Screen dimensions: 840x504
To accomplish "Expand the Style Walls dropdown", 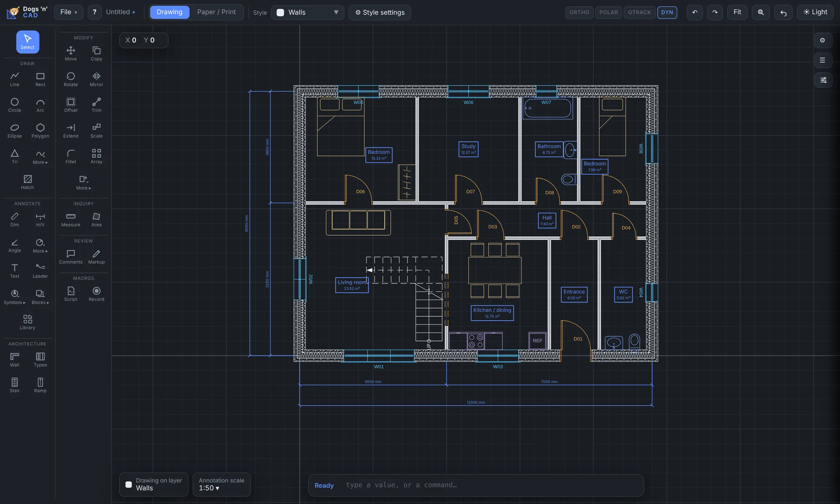I will [x=307, y=13].
